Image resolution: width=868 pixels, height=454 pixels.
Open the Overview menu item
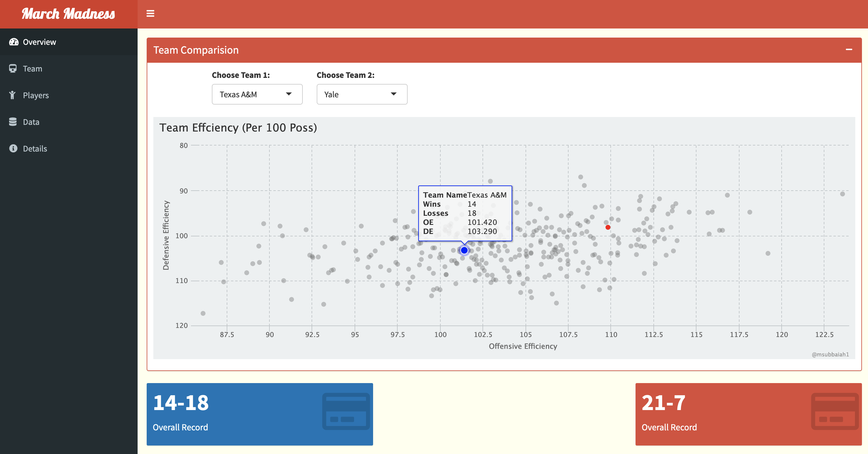point(69,42)
